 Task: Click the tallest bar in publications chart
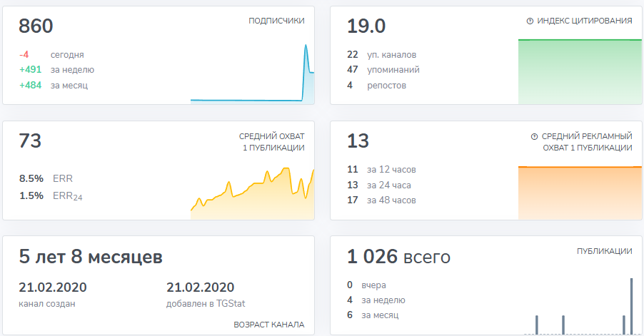[x=631, y=305]
